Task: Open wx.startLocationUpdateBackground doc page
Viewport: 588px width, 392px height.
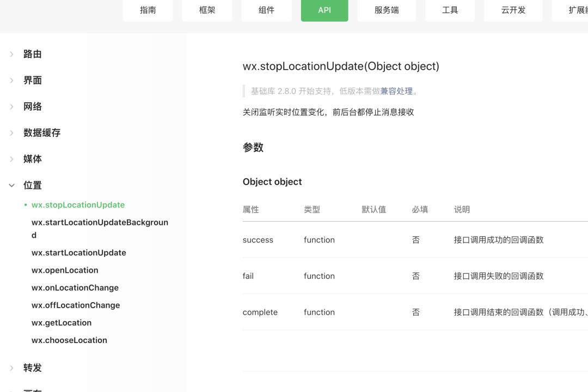Action: click(x=100, y=228)
